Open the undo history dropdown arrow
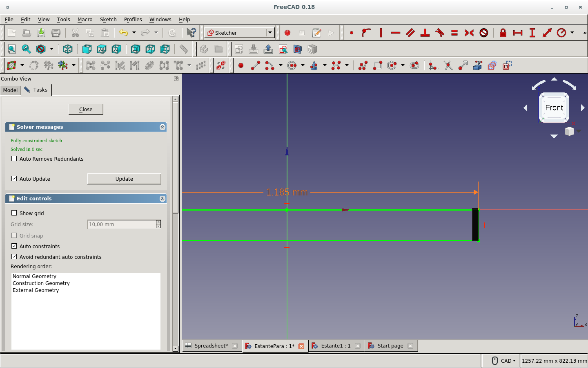 [134, 33]
